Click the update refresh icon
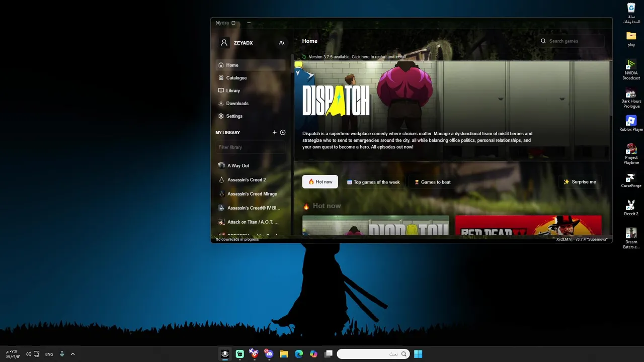The height and width of the screenshot is (362, 644). 304,57
